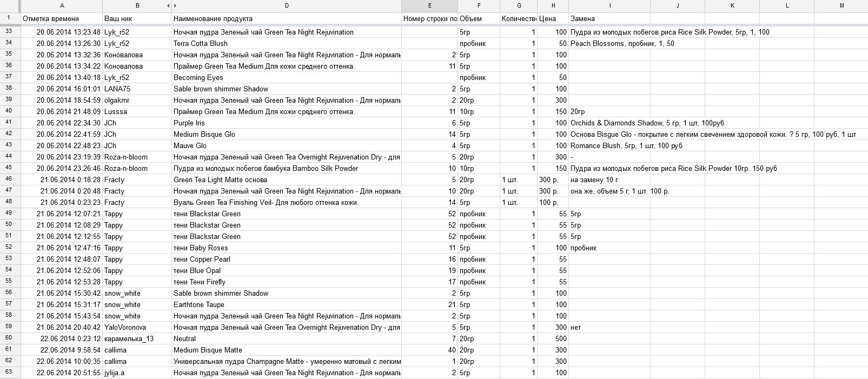Select the 'Neutral' product cell

287,338
